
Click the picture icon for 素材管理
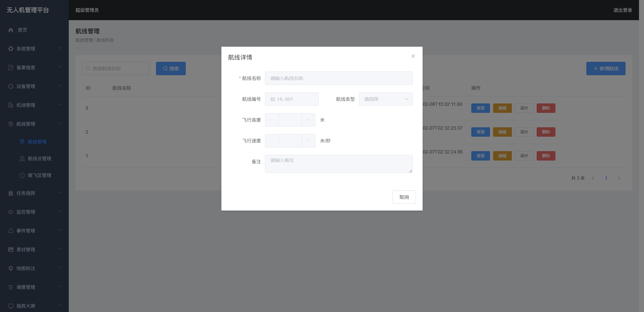[x=11, y=250]
